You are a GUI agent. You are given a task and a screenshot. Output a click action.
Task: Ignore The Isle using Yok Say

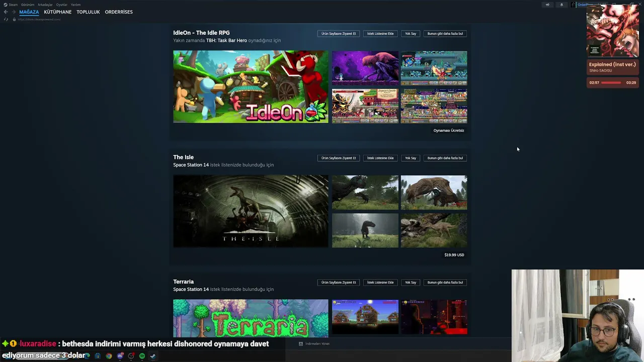point(411,158)
